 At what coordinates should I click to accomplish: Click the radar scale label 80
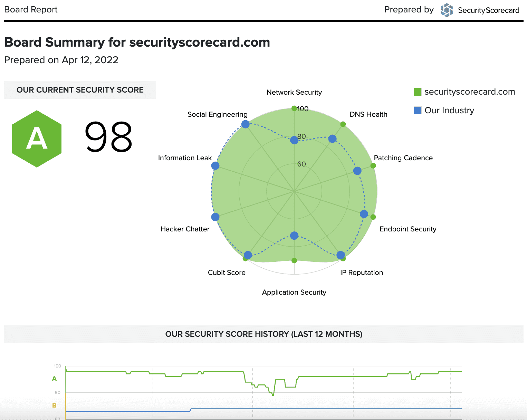pyautogui.click(x=301, y=136)
